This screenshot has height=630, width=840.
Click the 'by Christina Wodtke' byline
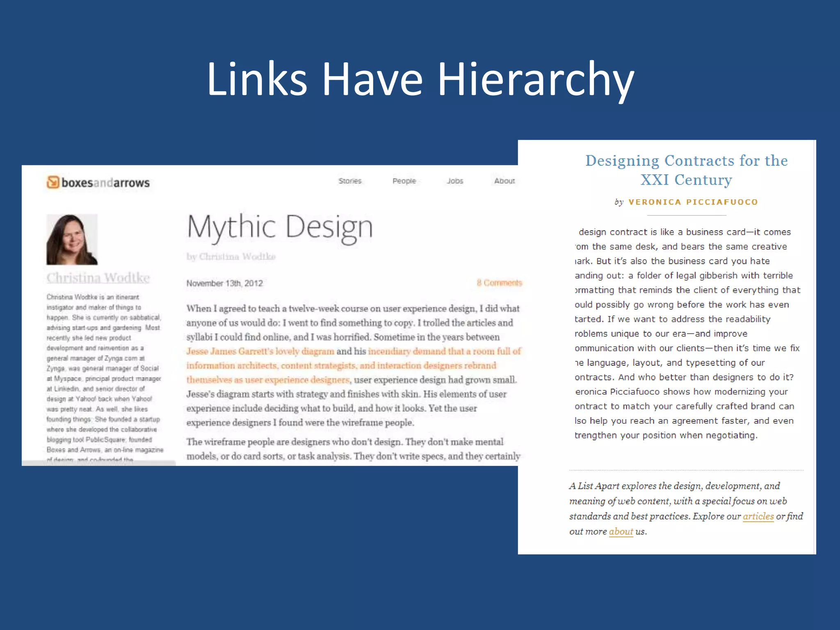tap(231, 257)
